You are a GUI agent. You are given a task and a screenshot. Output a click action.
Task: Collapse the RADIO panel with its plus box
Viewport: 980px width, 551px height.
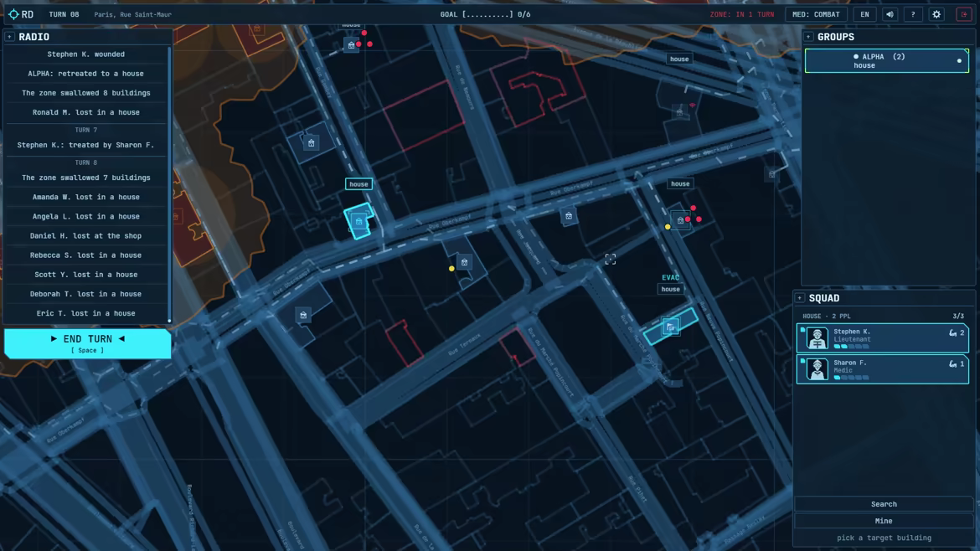[x=10, y=37]
